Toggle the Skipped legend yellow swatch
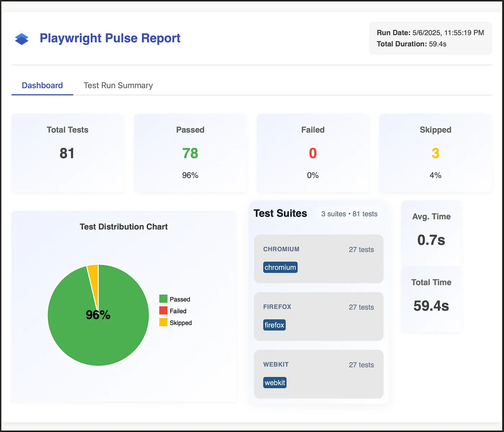This screenshot has height=432, width=504. tap(163, 322)
